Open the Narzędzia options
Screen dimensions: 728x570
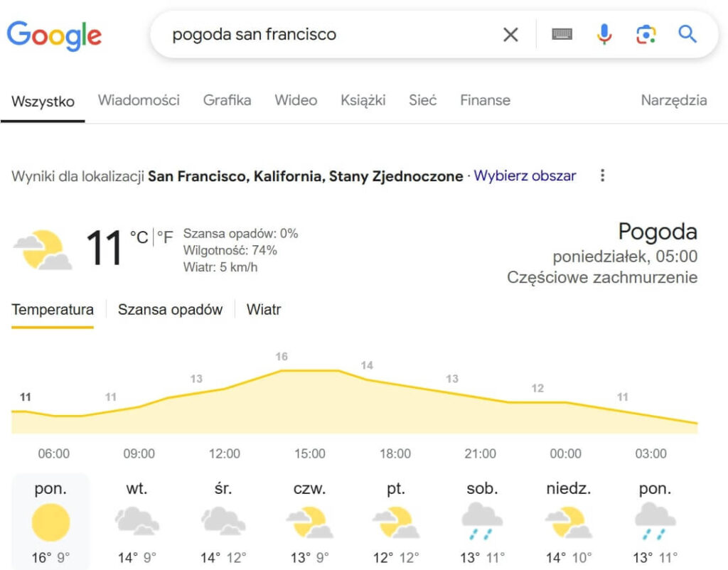pos(673,100)
